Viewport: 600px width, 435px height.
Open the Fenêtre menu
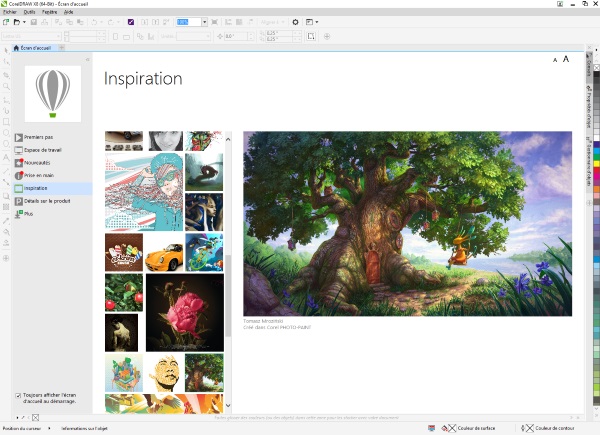tap(49, 12)
